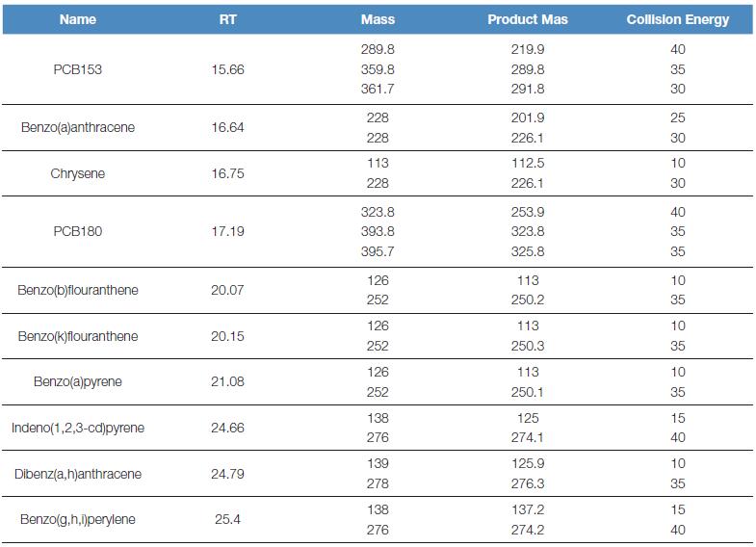Select the PCB180 name cell
This screenshot has width=756, height=547.
tap(78, 231)
